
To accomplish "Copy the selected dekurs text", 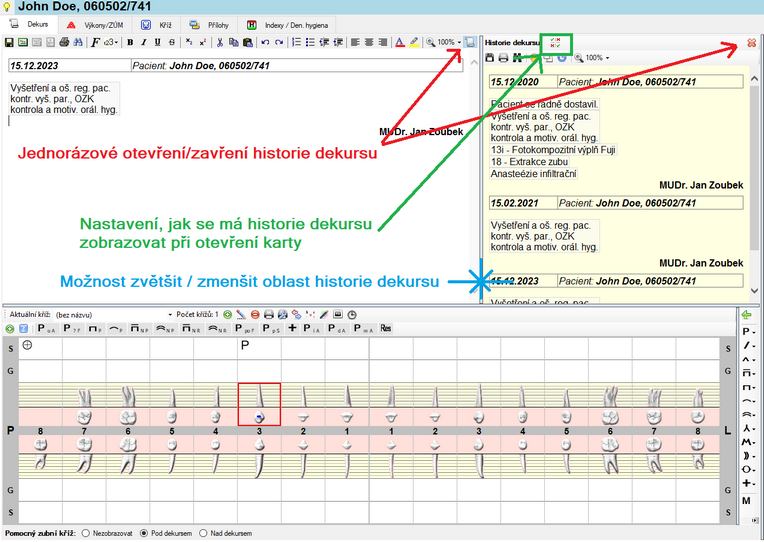I will (x=234, y=42).
